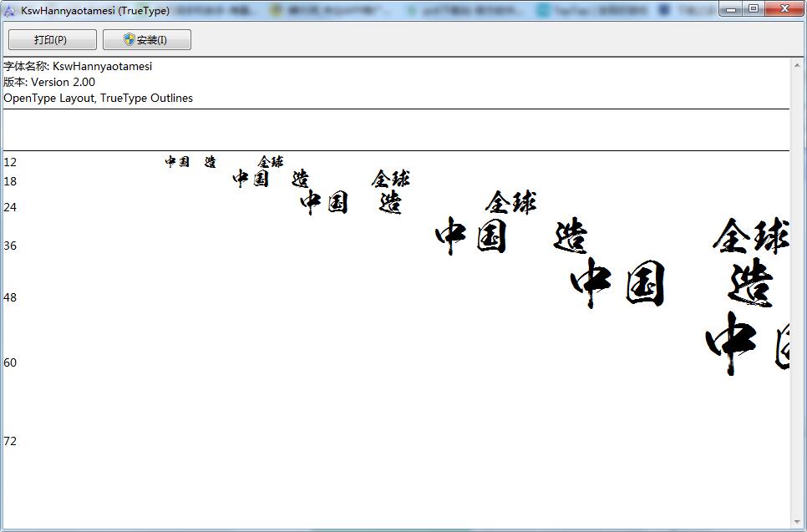Select the OpenType Layout, TrueType Outlines text
Image resolution: width=807 pixels, height=532 pixels.
[98, 99]
